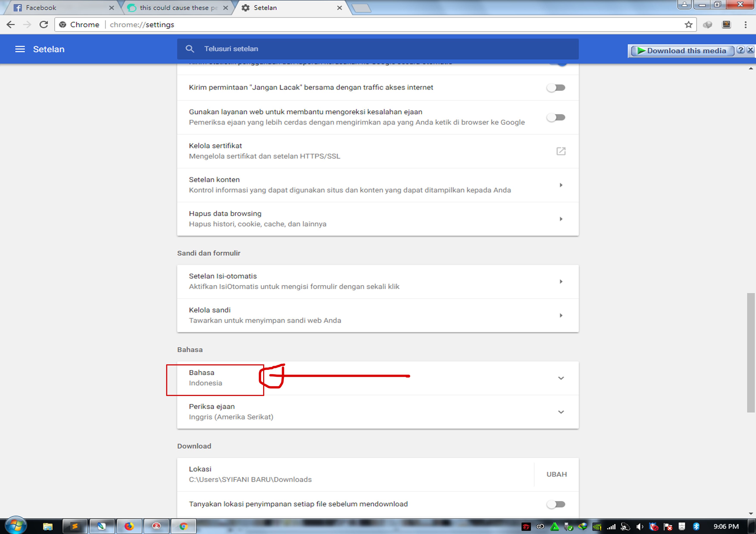The image size is (756, 534).
Task: Open Chrome's three-dot menu
Action: (x=745, y=25)
